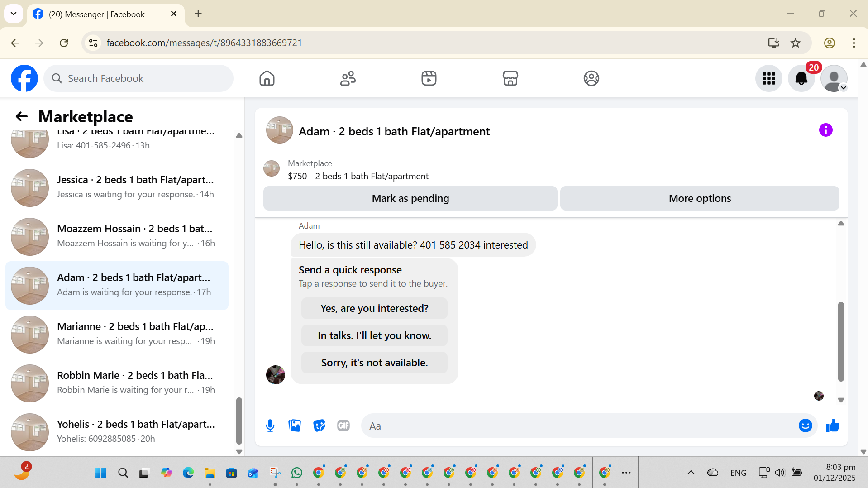The width and height of the screenshot is (868, 488).
Task: Open Windows taskbar search
Action: click(x=123, y=473)
